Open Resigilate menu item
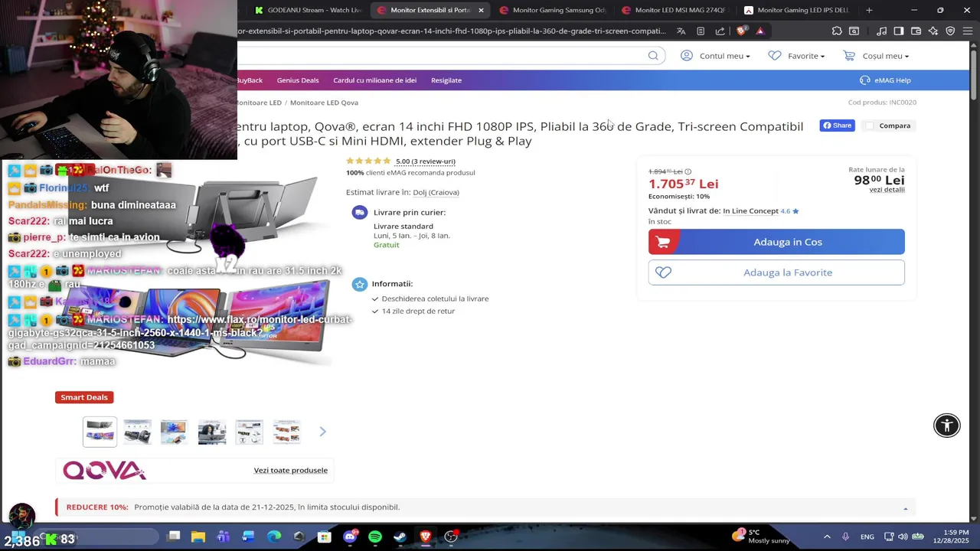The width and height of the screenshot is (980, 551). click(x=446, y=80)
